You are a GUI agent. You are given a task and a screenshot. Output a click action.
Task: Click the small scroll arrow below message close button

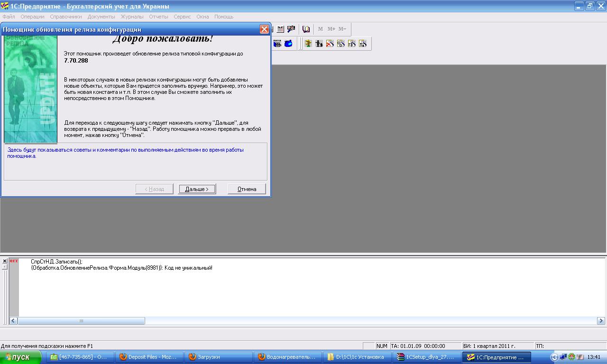(x=5, y=267)
